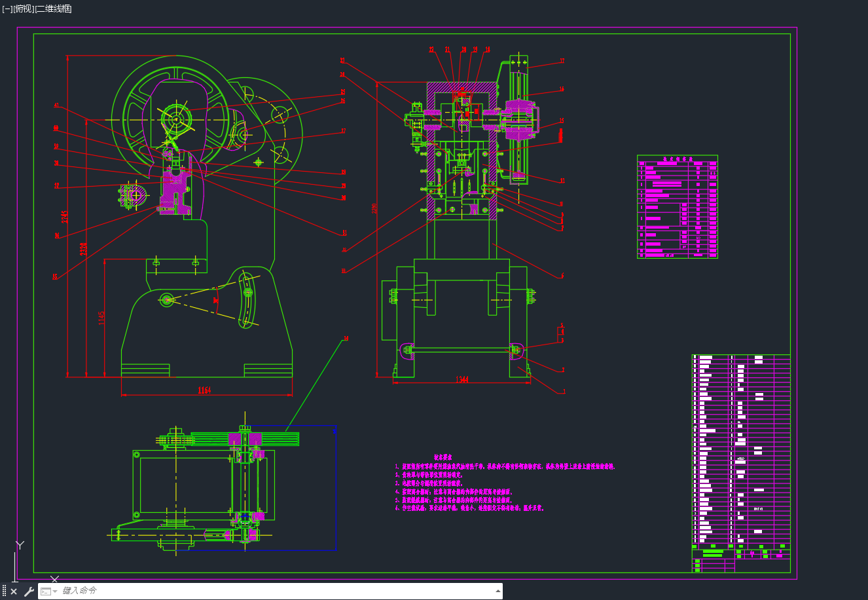Viewport: 868px width, 600px height.
Task: Select balloon label 14 near the green leader
Action: 346,338
